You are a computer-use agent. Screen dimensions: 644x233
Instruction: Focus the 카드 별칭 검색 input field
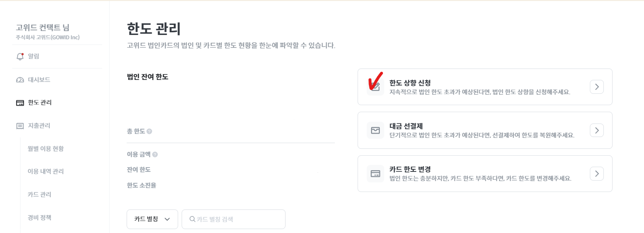(x=238, y=219)
